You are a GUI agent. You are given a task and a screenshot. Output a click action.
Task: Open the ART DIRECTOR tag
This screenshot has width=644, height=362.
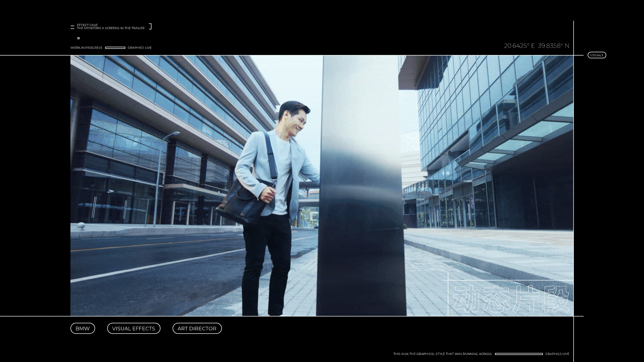pyautogui.click(x=197, y=328)
